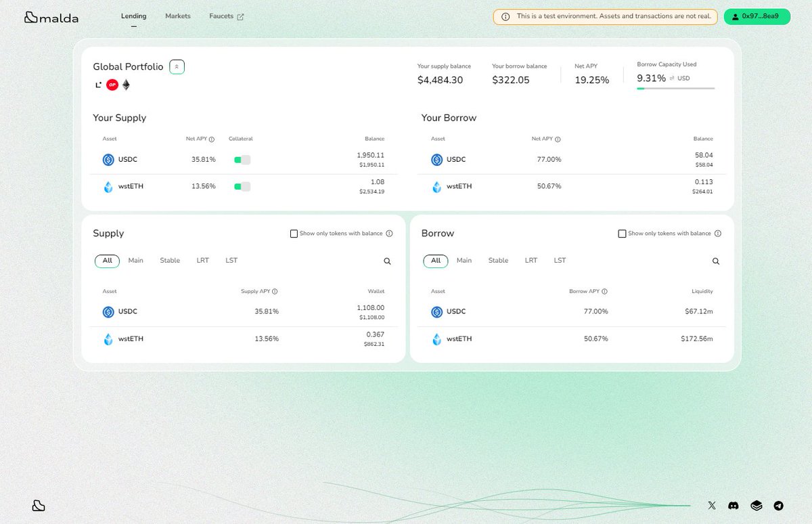812x524 pixels.
Task: Click the Borrow APY info icon
Action: [x=604, y=292]
